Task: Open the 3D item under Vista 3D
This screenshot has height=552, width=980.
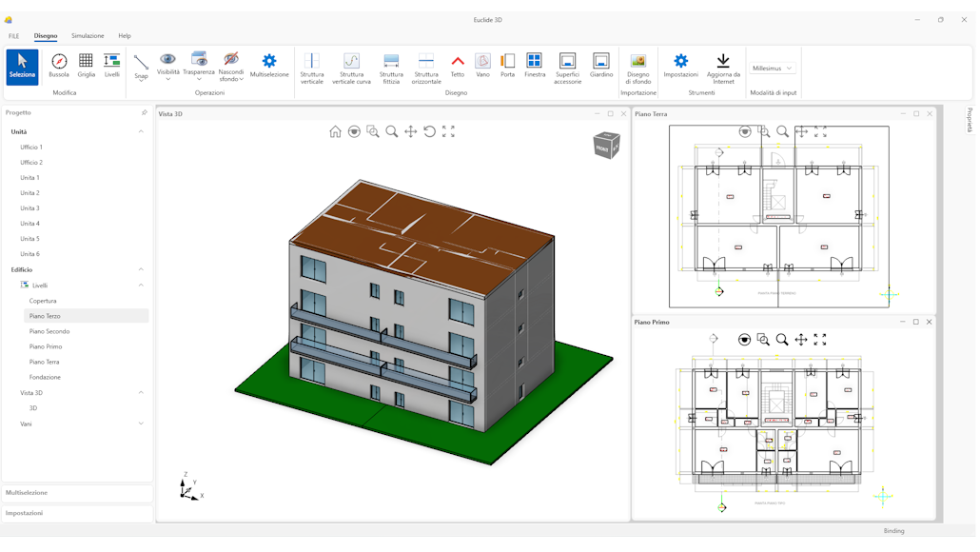Action: coord(33,408)
